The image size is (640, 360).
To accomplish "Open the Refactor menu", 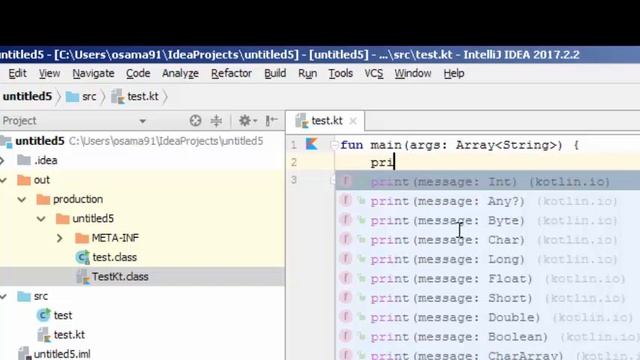I will click(231, 73).
